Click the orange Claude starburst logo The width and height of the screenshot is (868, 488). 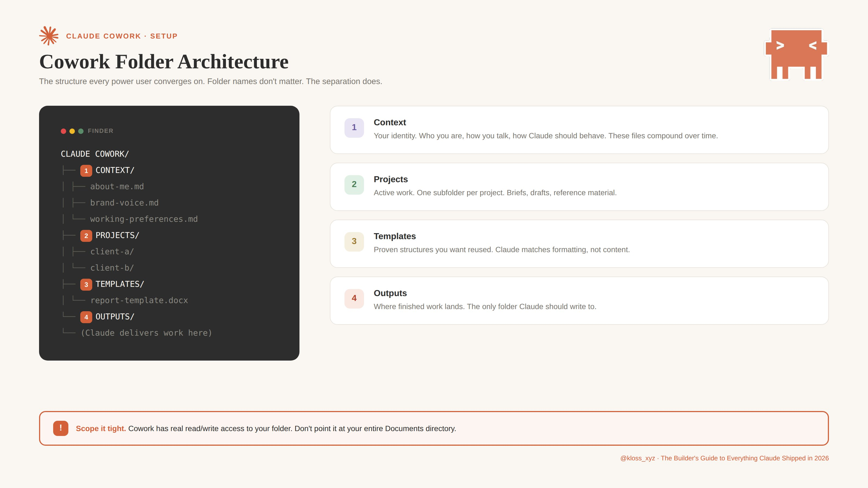point(49,36)
